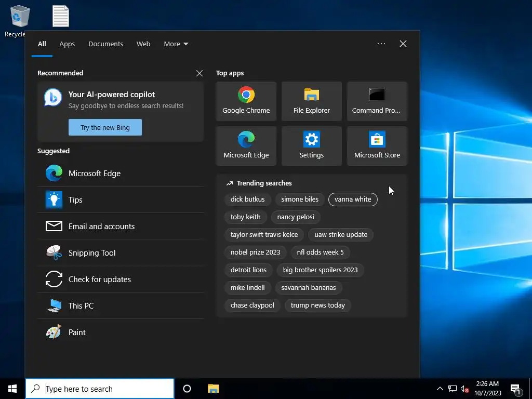Click uaw strike update chip
Viewport: 532px width, 399px height.
[341, 234]
